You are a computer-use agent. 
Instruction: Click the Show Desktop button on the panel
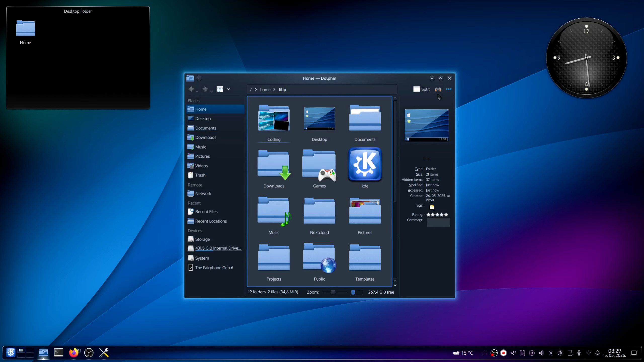pos(634,353)
